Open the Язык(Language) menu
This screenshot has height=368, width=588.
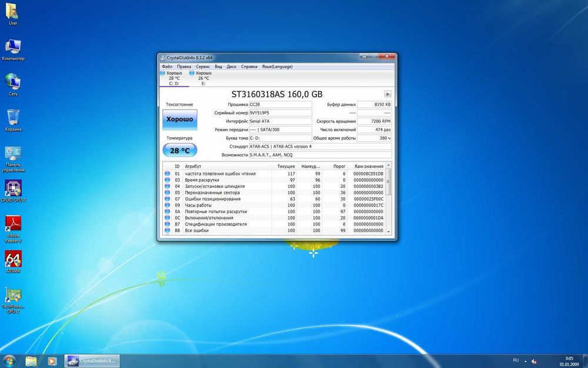click(x=277, y=67)
